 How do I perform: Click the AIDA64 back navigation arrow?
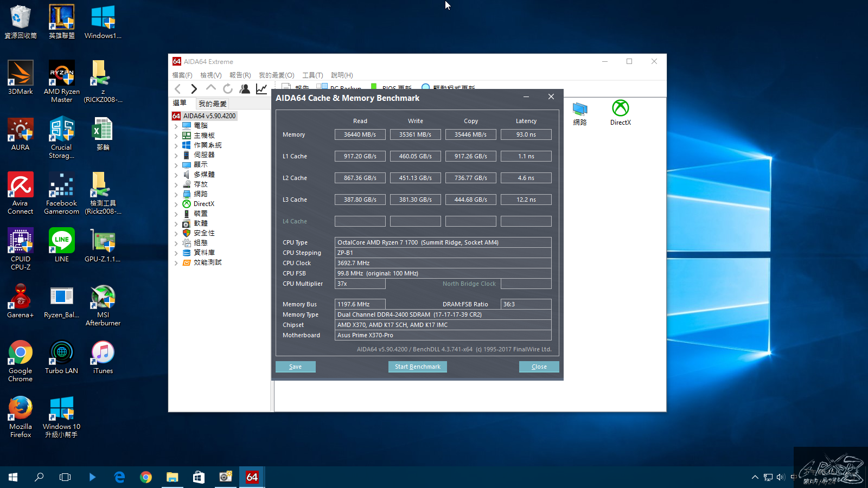(177, 89)
